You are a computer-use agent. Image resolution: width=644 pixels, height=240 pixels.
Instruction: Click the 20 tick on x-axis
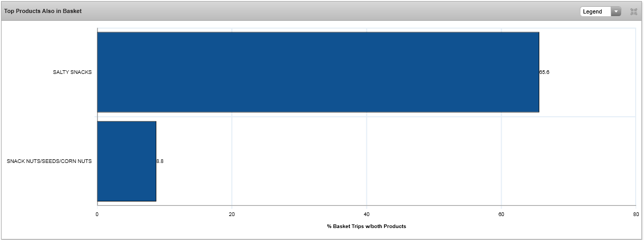232,214
